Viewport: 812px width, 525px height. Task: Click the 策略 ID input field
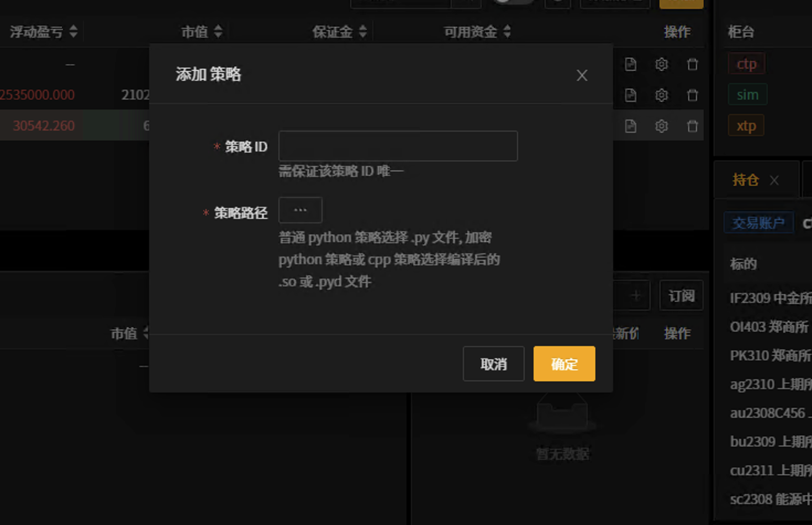pos(398,146)
